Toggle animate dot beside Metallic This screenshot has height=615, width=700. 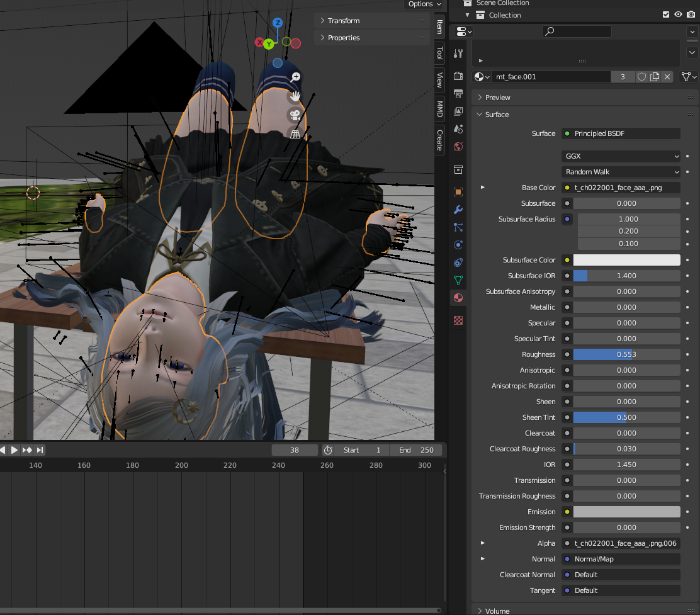(x=687, y=307)
